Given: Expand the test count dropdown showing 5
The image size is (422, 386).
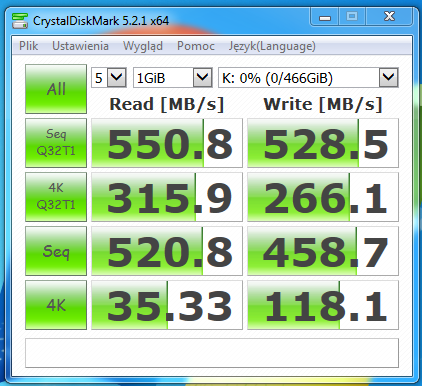Looking at the screenshot, I should 109,78.
